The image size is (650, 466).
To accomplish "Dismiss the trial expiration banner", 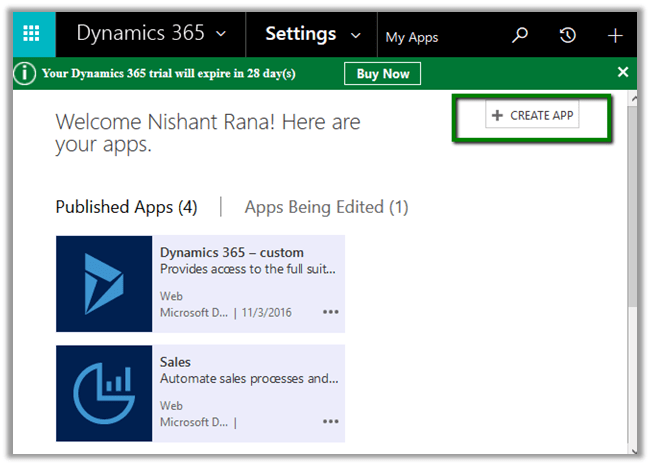I will click(x=623, y=72).
